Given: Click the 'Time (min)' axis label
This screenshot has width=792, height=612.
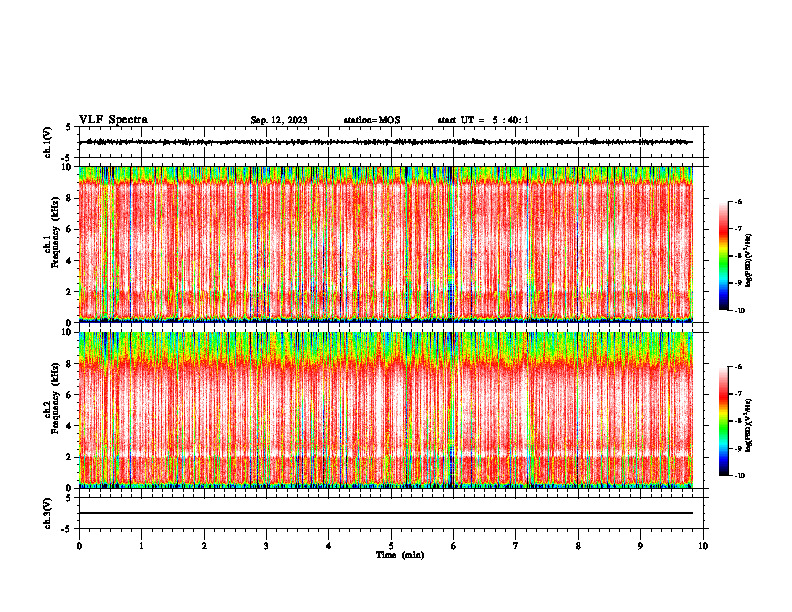Looking at the screenshot, I should coord(400,555).
